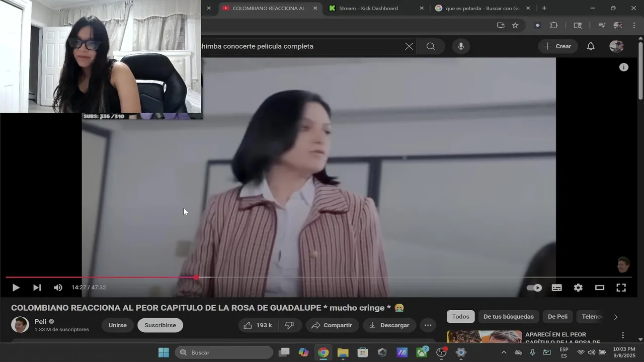Open the pinned blue extension icon

coord(537,25)
